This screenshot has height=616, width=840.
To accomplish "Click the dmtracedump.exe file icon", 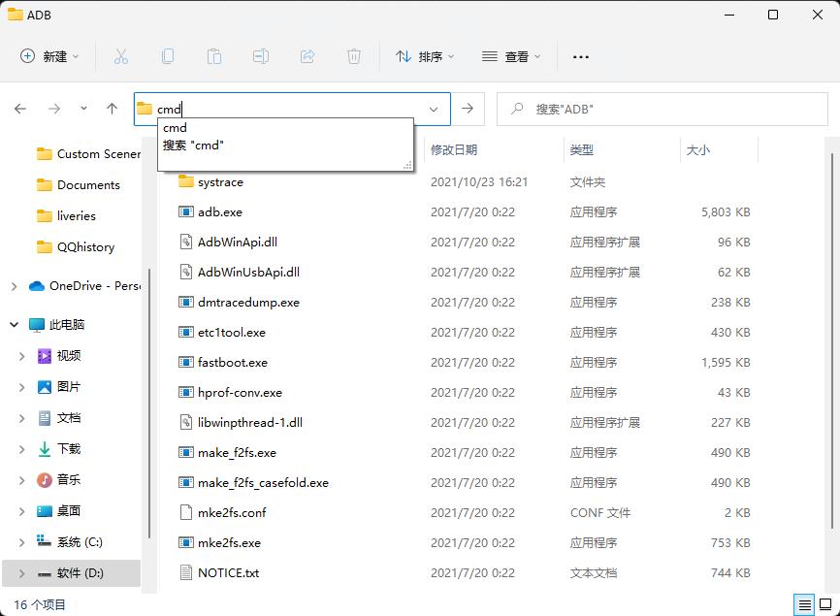I will [186, 302].
